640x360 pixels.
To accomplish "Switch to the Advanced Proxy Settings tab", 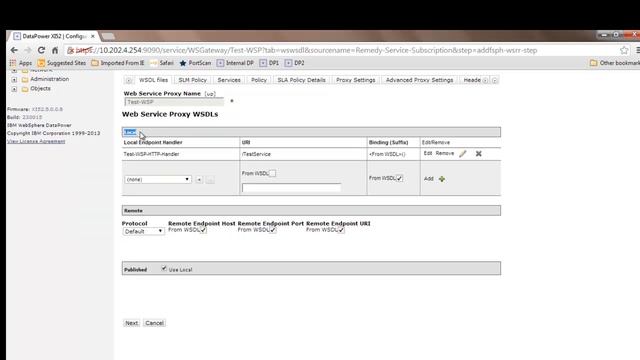I will coord(420,80).
